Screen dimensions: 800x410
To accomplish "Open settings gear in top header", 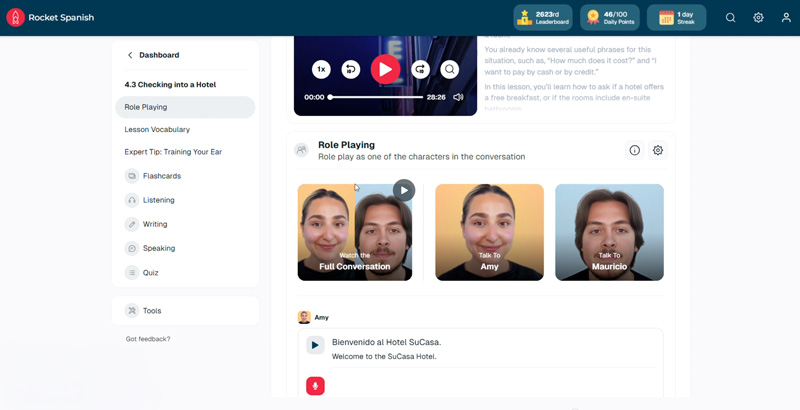I will point(758,18).
